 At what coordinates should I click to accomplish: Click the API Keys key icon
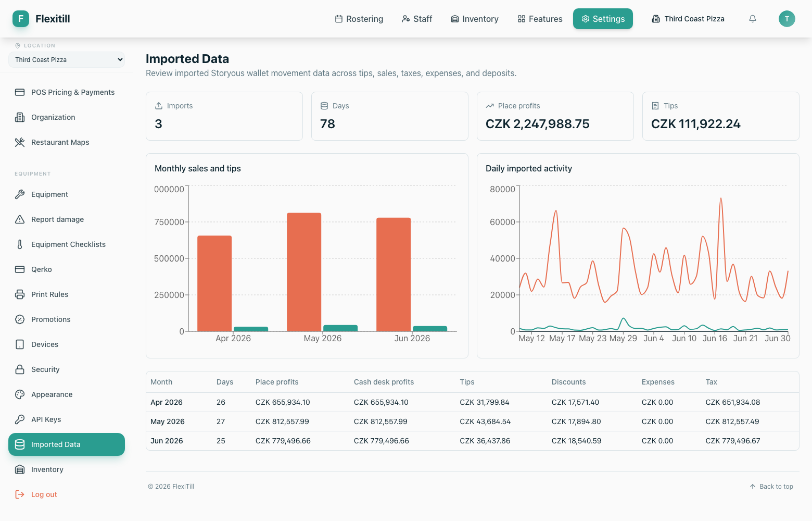pos(20,419)
